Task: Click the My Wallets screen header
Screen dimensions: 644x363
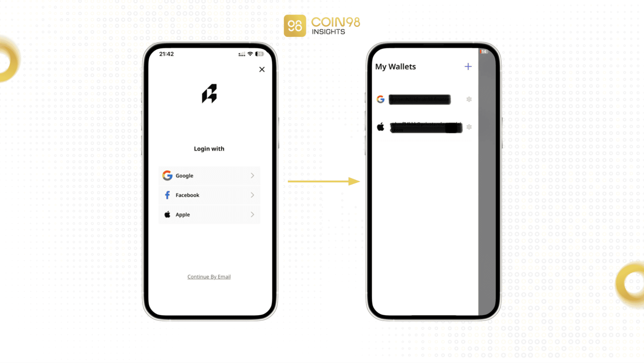Action: coord(396,66)
